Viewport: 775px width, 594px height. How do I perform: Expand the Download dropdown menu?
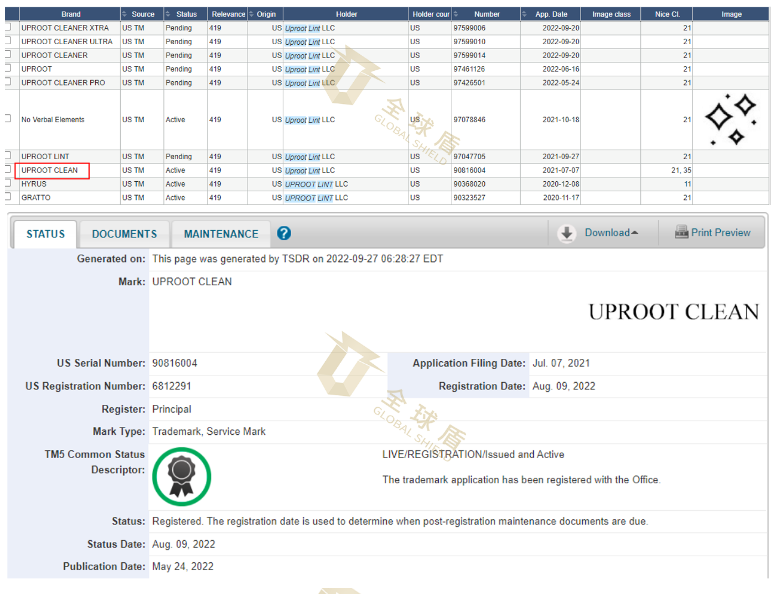[x=611, y=233]
